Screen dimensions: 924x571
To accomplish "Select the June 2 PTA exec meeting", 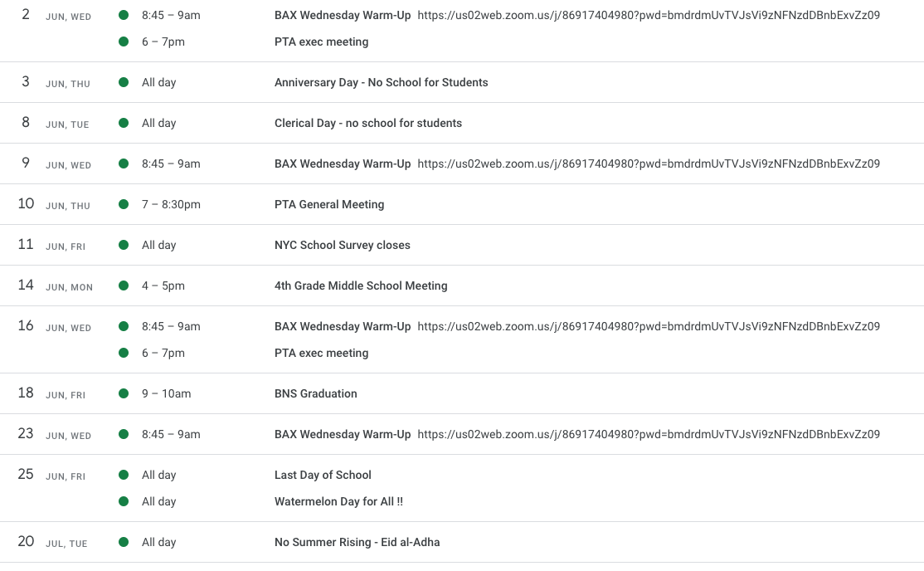I will click(x=321, y=41).
